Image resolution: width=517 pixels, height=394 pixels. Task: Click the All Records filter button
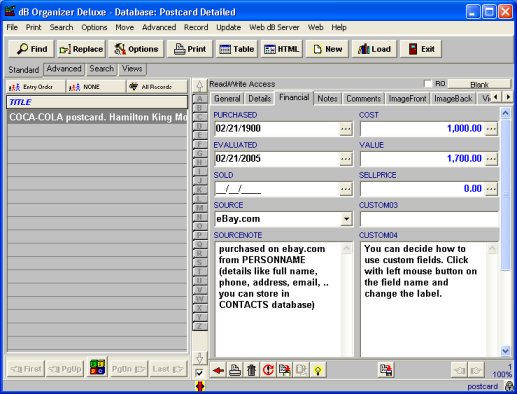coord(157,87)
